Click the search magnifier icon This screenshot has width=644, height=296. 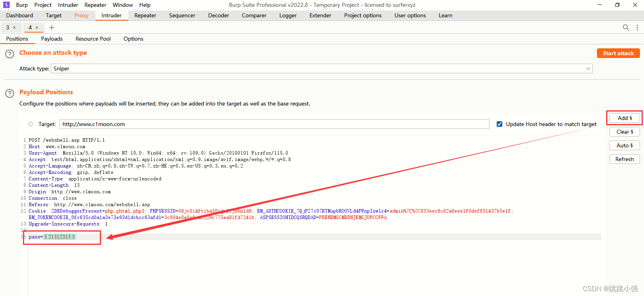pos(626,27)
